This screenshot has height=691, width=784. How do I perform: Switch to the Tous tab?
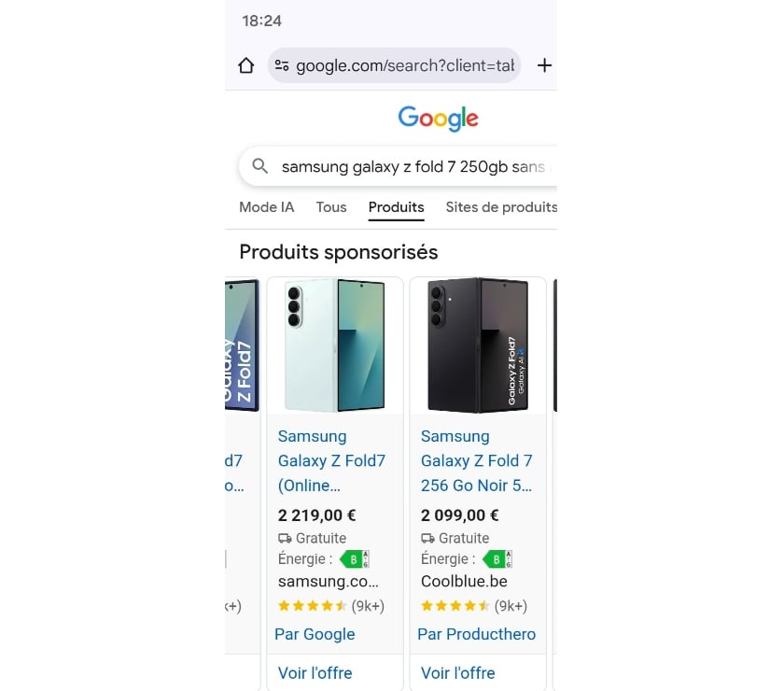[331, 207]
